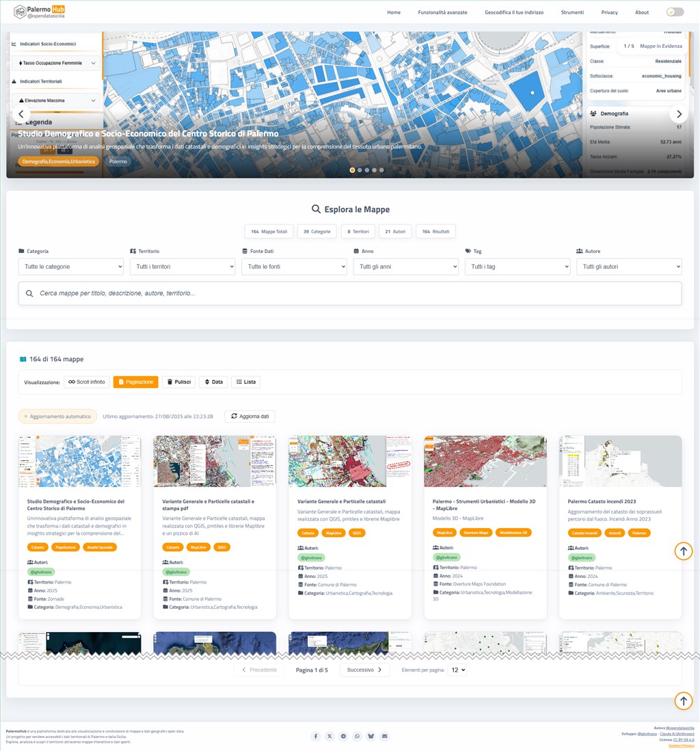Open the Tutte le categorie dropdown
The height and width of the screenshot is (751, 700).
pos(70,267)
